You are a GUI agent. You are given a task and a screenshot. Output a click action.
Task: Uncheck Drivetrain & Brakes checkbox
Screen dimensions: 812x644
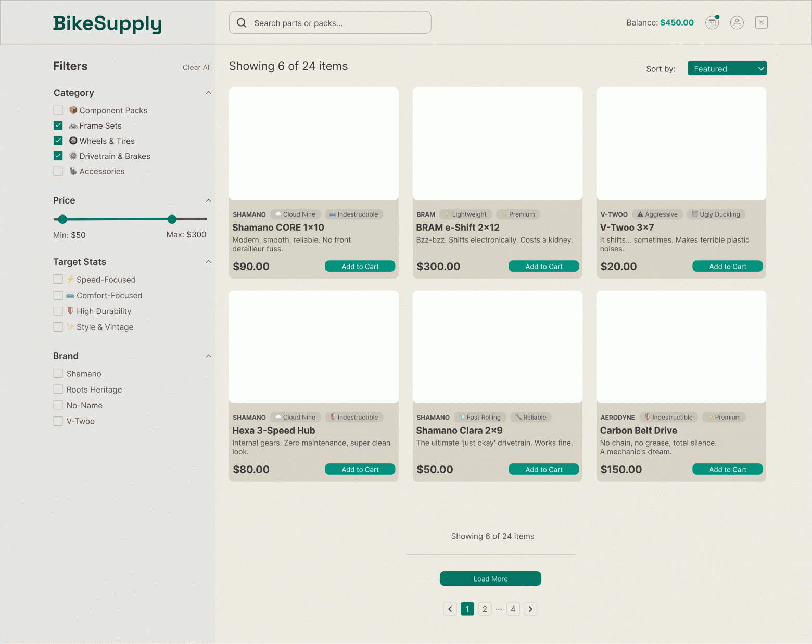[x=58, y=156]
